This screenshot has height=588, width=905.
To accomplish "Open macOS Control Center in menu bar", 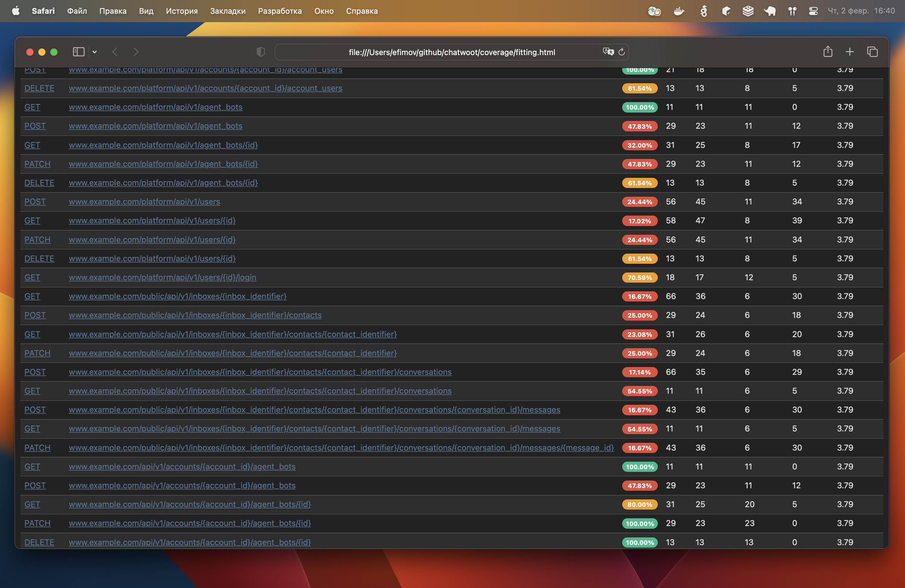I will pos(813,11).
